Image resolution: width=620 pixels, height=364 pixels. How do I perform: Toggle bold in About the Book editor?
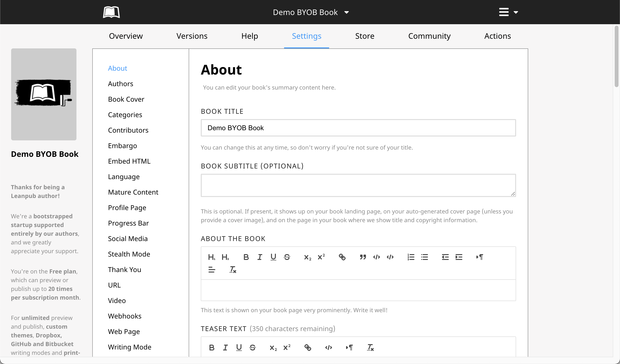click(246, 257)
